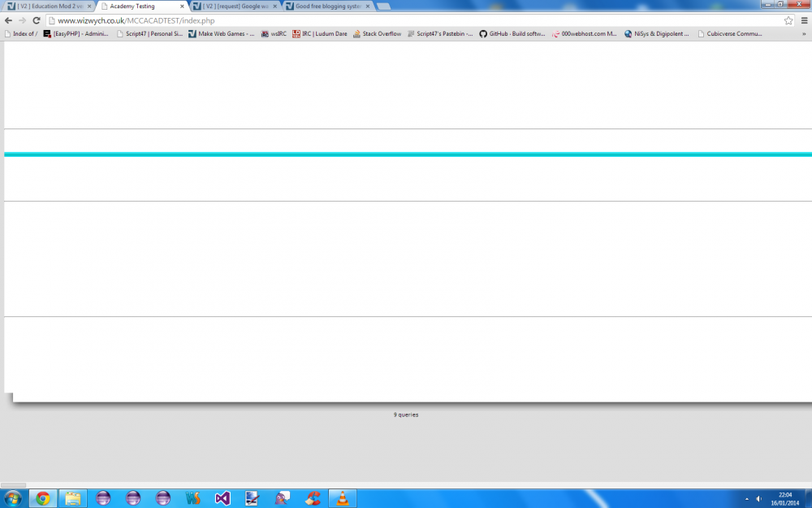Open the Stack Overflow bookmark
The image size is (812, 508).
(377, 34)
